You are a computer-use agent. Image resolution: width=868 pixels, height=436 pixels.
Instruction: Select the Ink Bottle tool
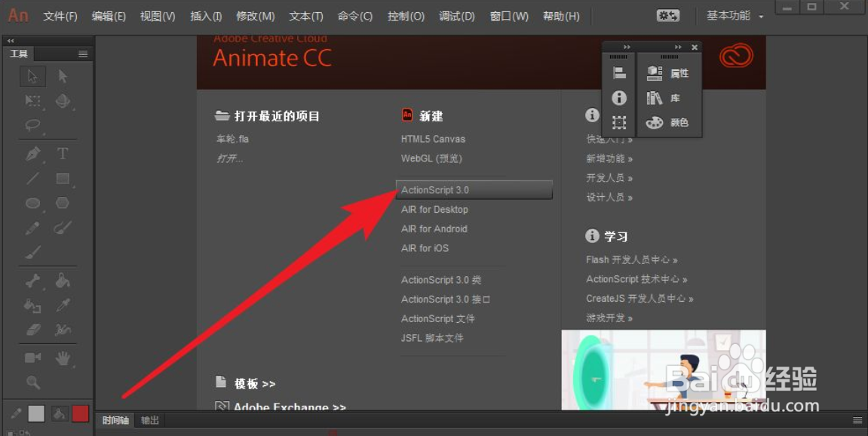tap(32, 306)
